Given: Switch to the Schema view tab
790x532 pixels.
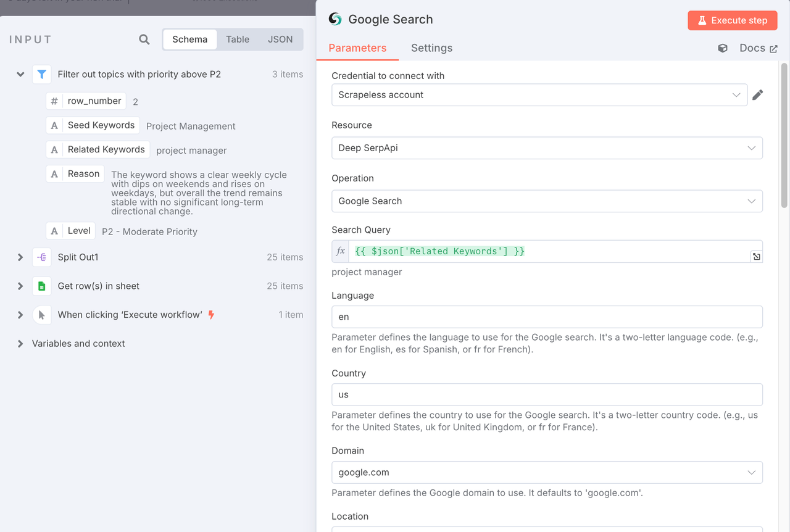Looking at the screenshot, I should point(189,39).
